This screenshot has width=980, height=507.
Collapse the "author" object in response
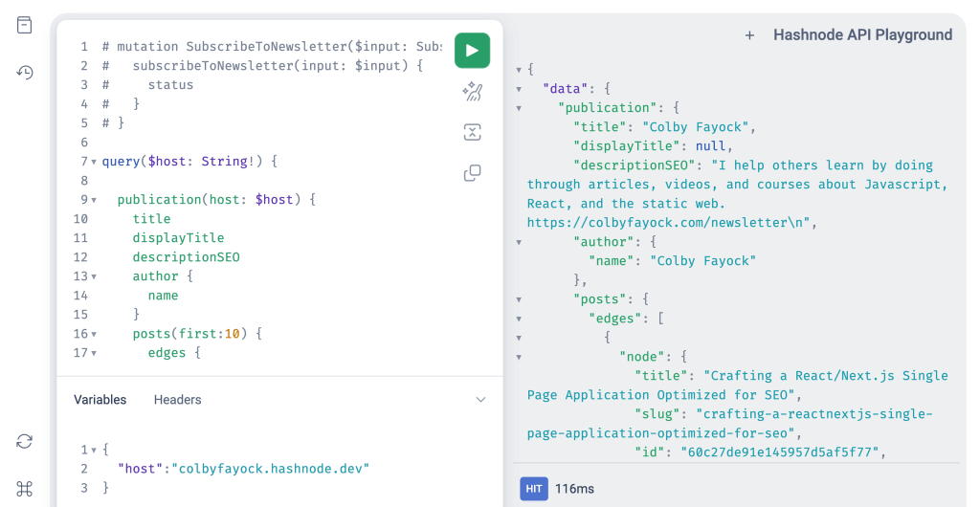519,242
